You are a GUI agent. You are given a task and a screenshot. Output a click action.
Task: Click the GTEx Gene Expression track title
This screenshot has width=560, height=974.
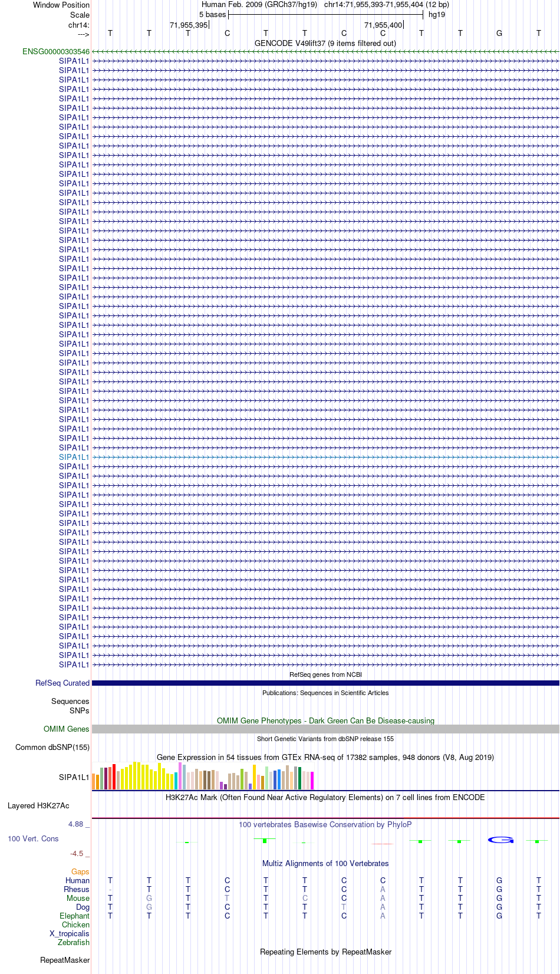point(325,757)
